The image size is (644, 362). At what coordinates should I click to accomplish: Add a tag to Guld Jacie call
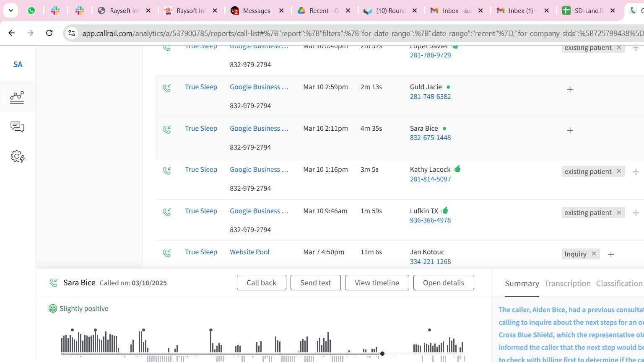pyautogui.click(x=570, y=89)
